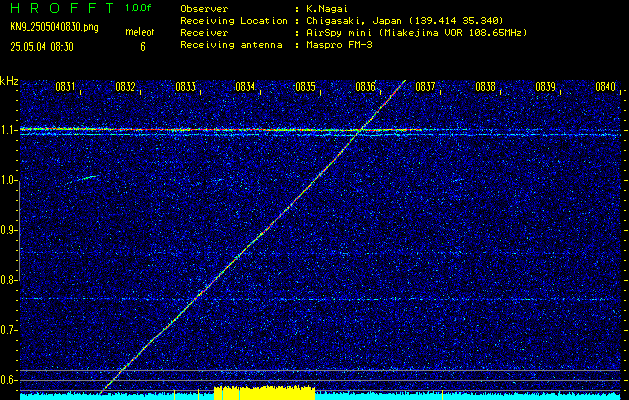Click the 0831 time marker

coord(65,87)
